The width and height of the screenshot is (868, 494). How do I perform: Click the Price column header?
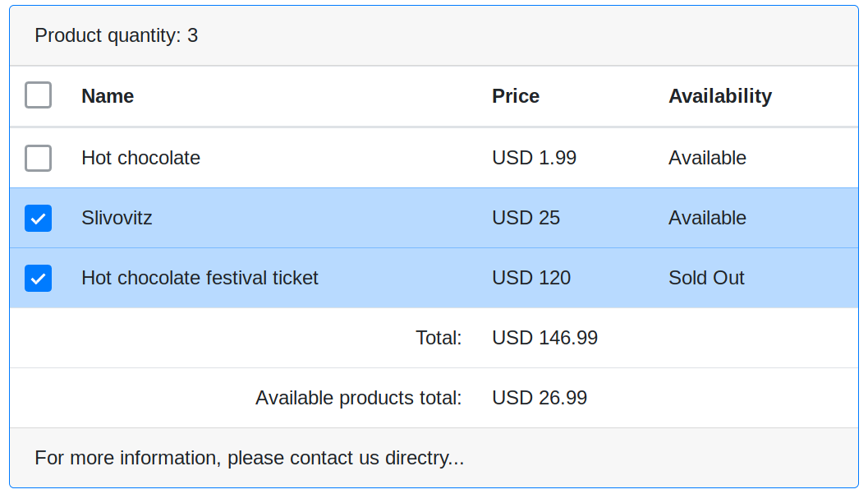516,96
